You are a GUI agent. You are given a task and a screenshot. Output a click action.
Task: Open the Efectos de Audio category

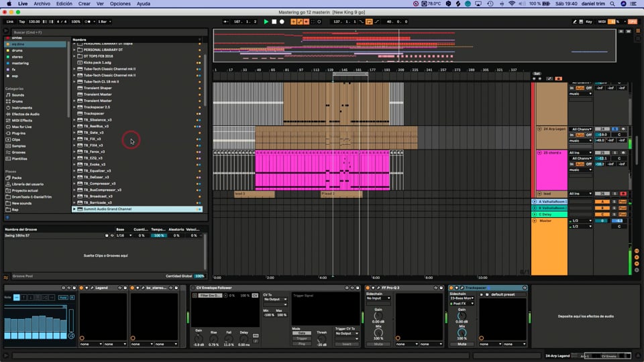25,114
